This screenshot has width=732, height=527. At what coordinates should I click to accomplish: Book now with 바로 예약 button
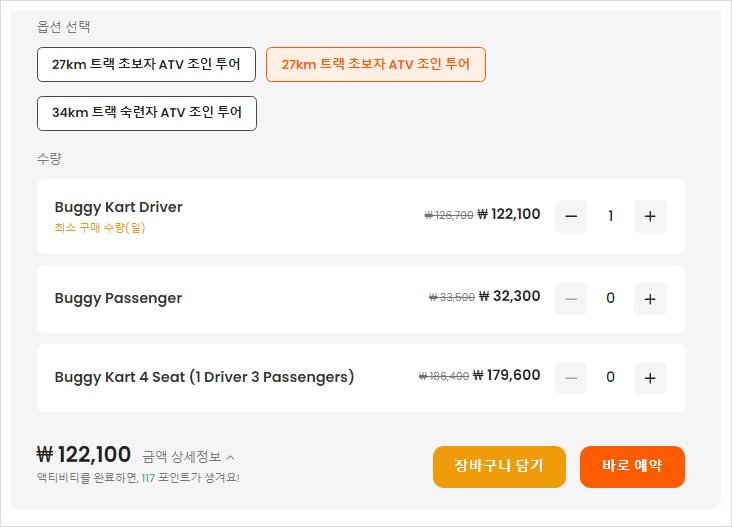point(632,466)
